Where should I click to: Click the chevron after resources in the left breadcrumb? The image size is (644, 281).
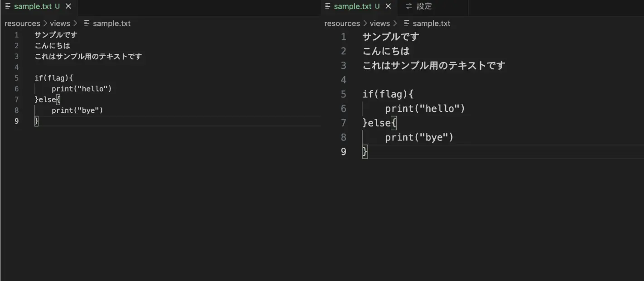(x=45, y=24)
